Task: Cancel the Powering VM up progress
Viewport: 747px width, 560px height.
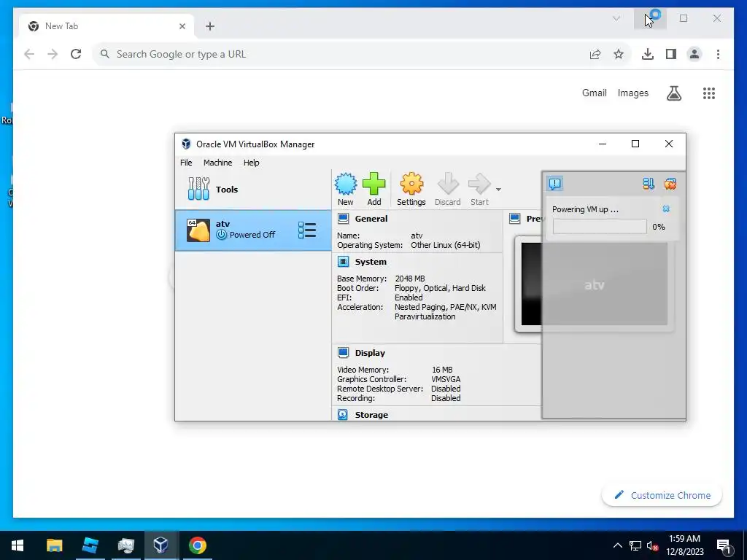Action: click(666, 209)
